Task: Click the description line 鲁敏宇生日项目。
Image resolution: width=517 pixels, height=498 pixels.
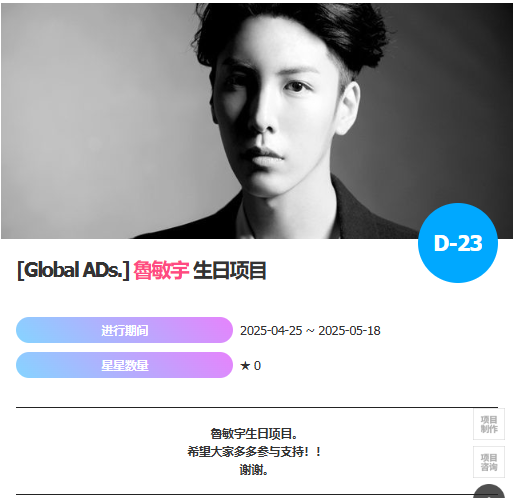Action: pyautogui.click(x=254, y=434)
